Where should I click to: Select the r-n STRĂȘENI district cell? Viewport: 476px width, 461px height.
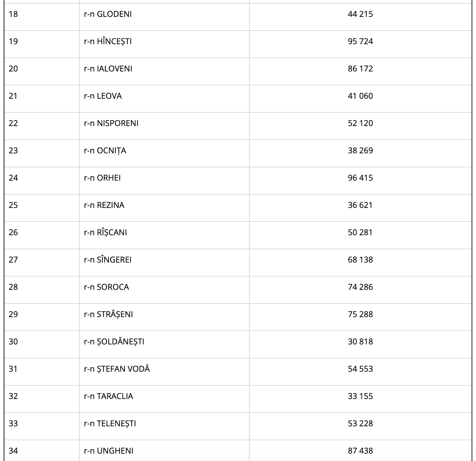pyautogui.click(x=108, y=314)
